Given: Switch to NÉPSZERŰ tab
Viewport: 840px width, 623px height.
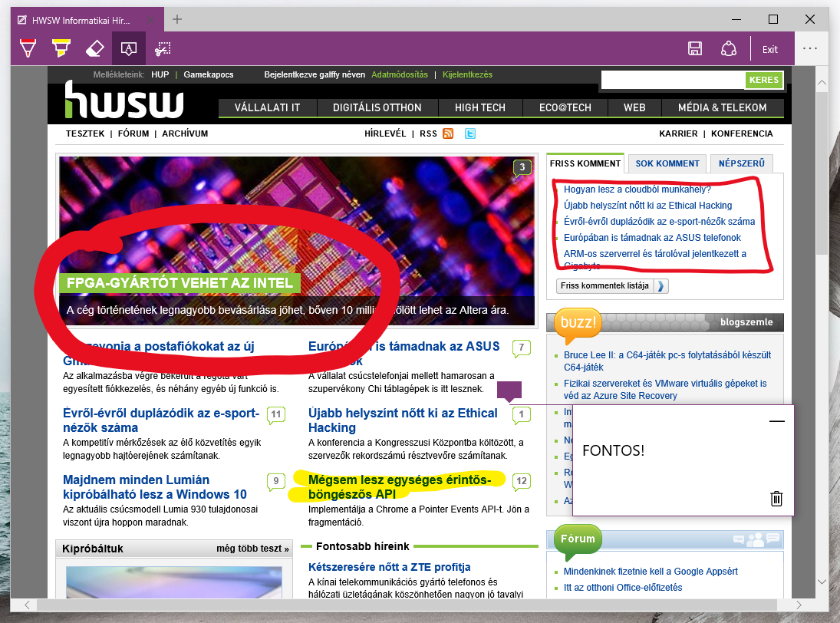Looking at the screenshot, I should [742, 163].
